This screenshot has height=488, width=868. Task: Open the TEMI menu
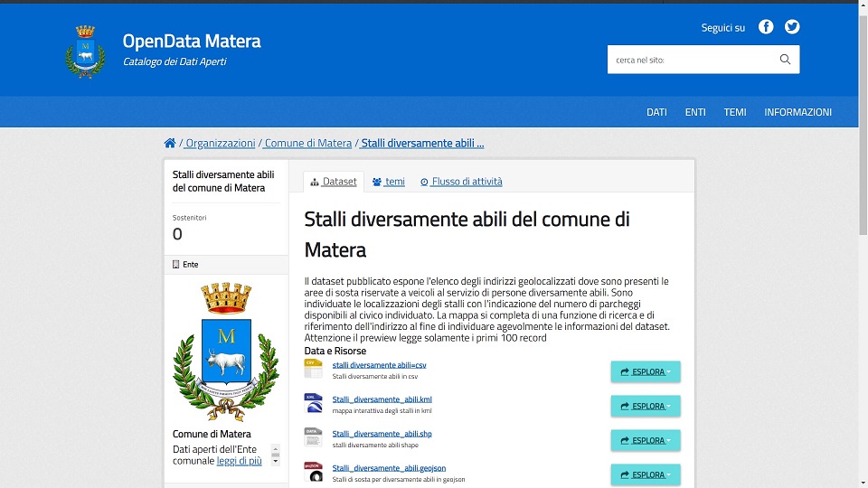coord(735,112)
